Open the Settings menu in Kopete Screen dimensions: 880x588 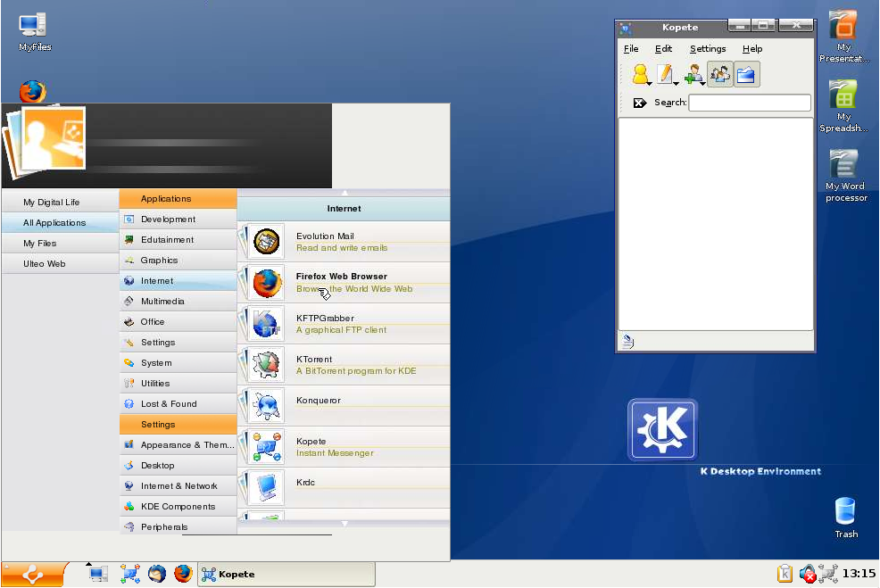pyautogui.click(x=708, y=49)
